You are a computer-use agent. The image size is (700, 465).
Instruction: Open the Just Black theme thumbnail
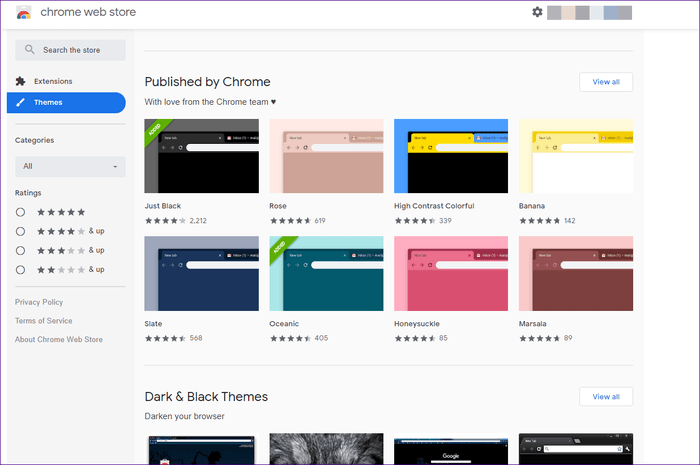point(201,156)
